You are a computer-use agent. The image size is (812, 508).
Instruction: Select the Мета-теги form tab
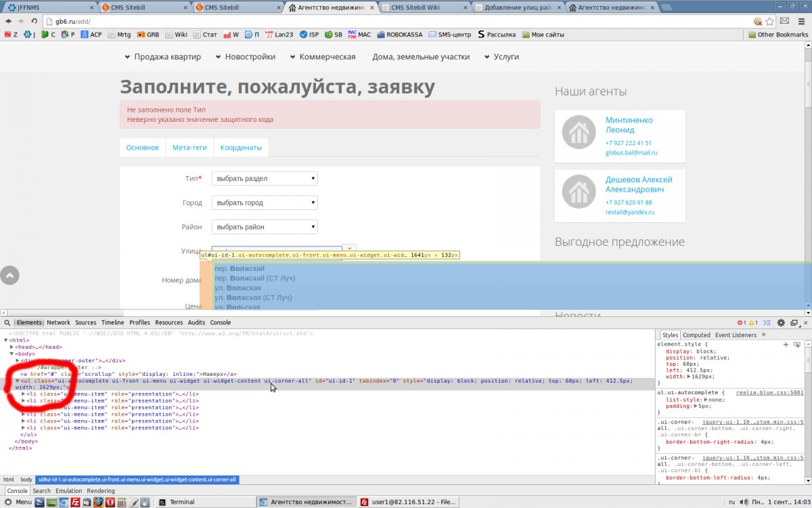[x=189, y=148]
